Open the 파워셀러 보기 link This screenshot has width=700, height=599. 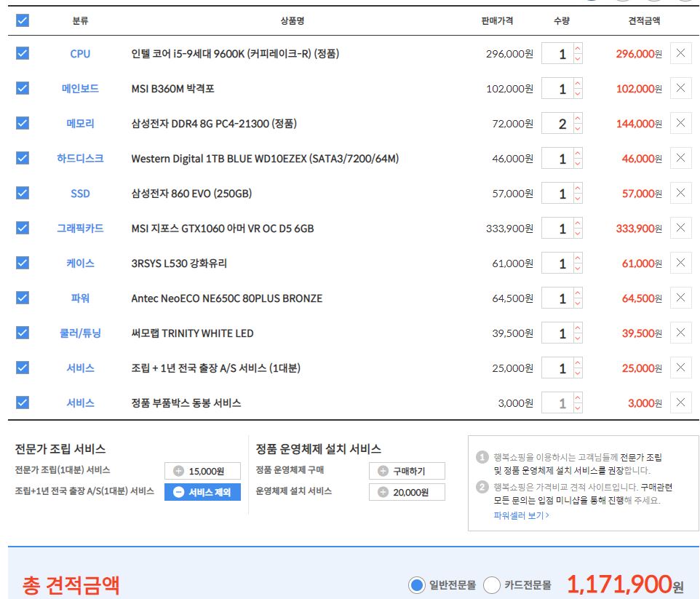pyautogui.click(x=522, y=515)
